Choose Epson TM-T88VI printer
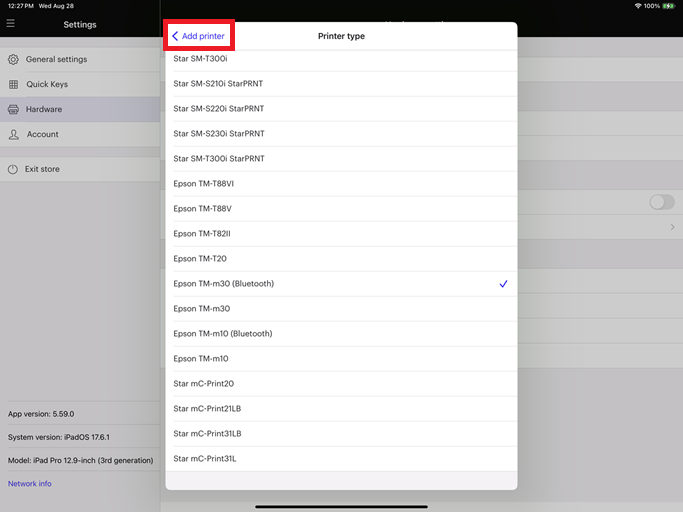The width and height of the screenshot is (683, 512). click(x=342, y=184)
